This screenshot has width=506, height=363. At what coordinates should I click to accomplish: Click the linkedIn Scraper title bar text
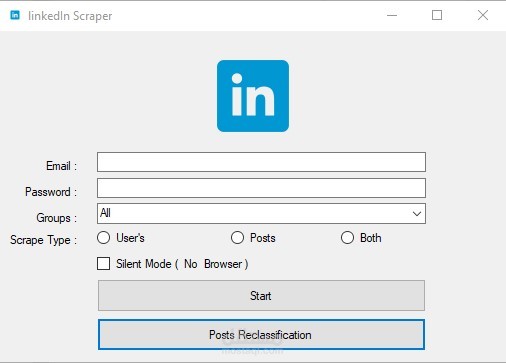[x=70, y=16]
